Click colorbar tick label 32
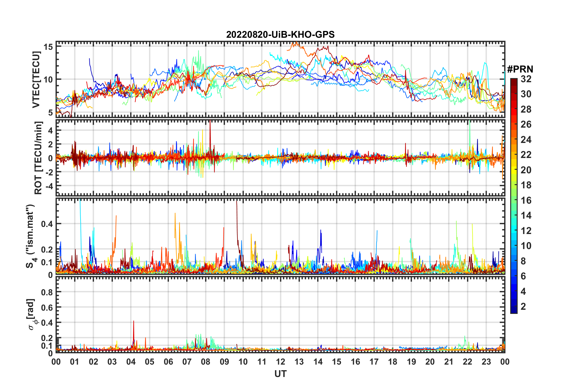Viewport: 561px width, 392px height. (x=526, y=79)
